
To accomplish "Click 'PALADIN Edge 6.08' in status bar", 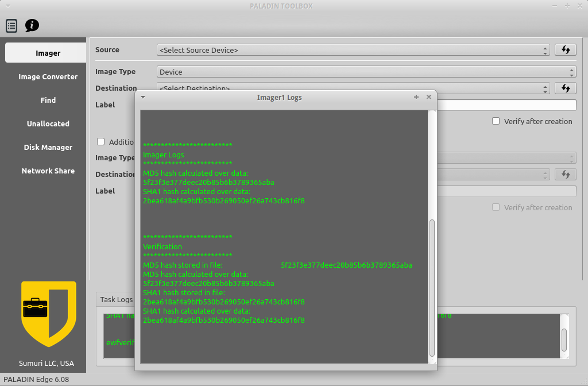I will (x=36, y=379).
